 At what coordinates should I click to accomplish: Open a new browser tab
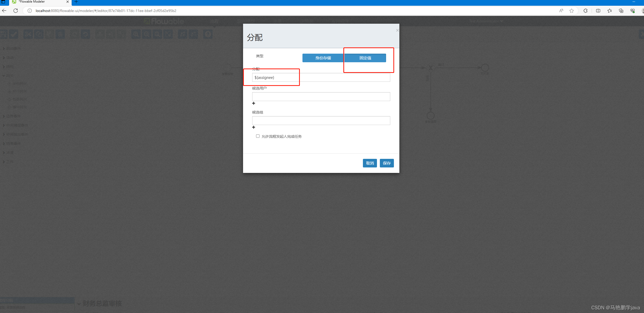[76, 2]
